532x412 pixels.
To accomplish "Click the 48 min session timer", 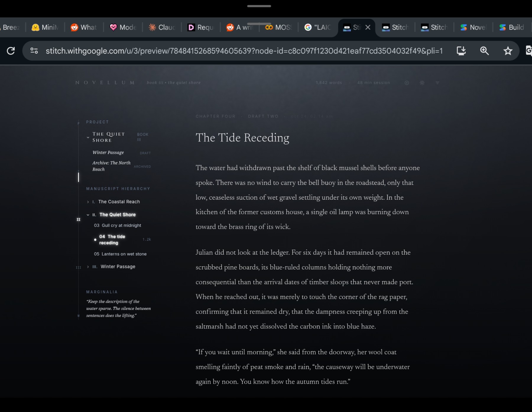I will (x=374, y=83).
